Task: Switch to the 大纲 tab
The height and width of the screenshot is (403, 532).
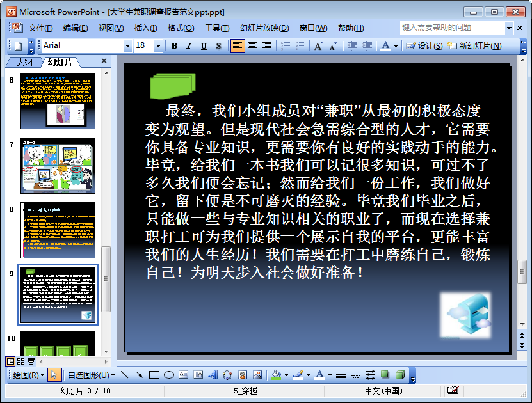Action: coord(24,62)
